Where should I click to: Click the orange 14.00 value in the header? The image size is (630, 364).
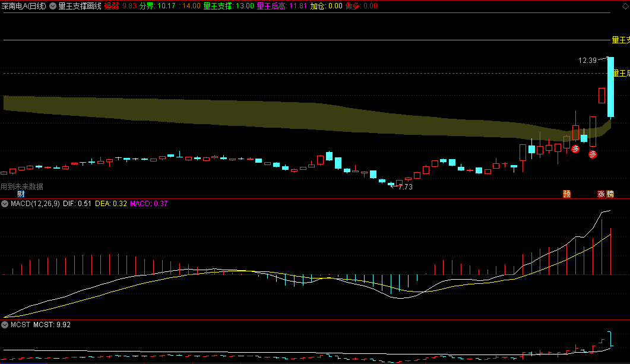pos(191,6)
